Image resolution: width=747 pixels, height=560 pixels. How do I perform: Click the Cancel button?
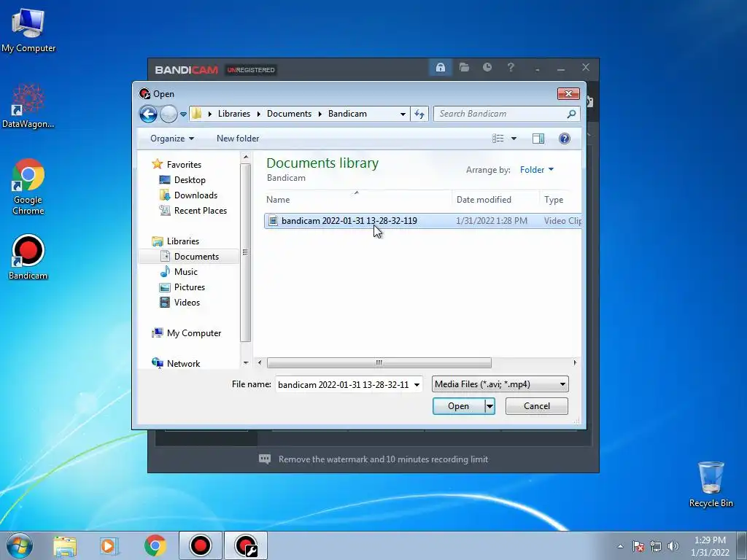pyautogui.click(x=537, y=406)
